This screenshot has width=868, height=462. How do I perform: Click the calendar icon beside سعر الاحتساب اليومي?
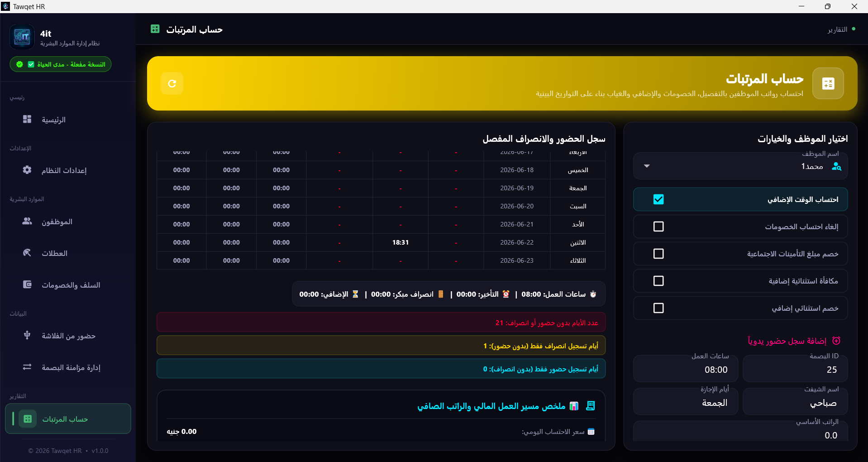click(x=591, y=432)
